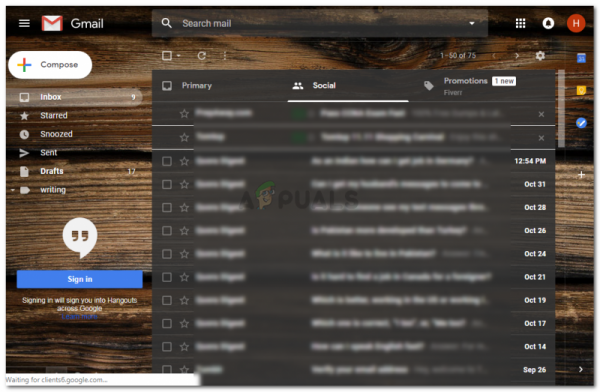Open the select-all checkbox dropdown arrow
600x392 pixels.
click(x=178, y=56)
